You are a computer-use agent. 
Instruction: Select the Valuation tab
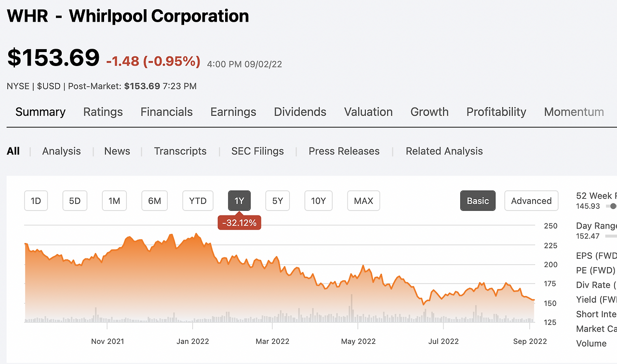(368, 112)
